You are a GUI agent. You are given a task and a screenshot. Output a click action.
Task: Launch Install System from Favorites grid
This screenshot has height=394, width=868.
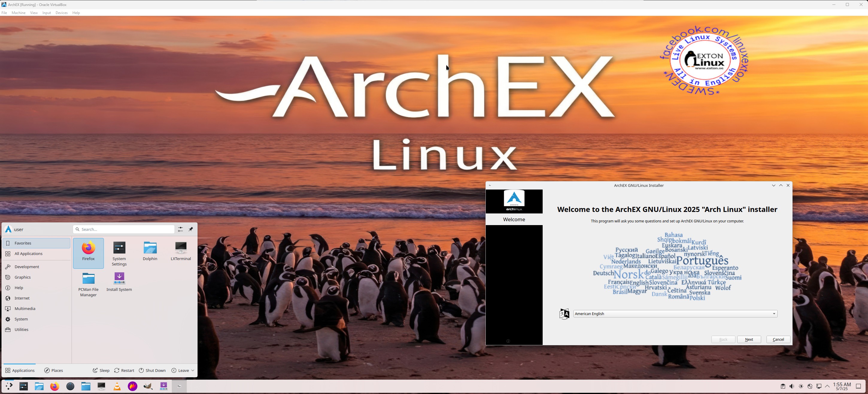119,285
